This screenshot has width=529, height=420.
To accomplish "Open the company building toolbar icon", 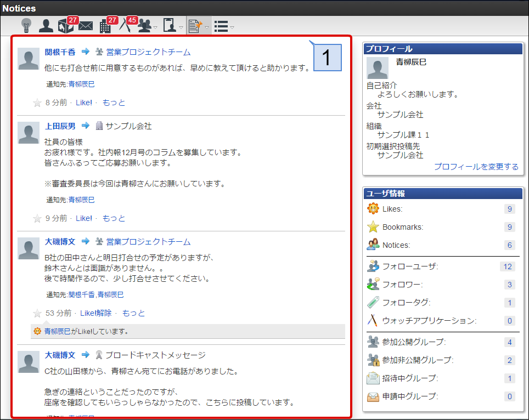I will pos(105,26).
